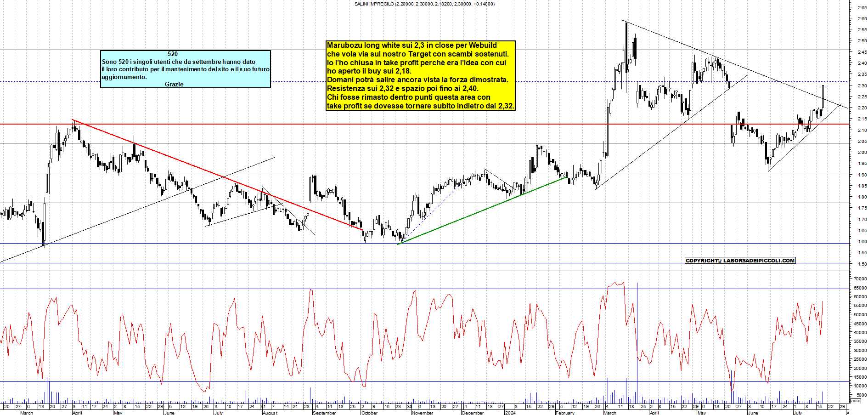Click the 20000 volume axis label
The width and height of the screenshot is (868, 415).
(860, 369)
